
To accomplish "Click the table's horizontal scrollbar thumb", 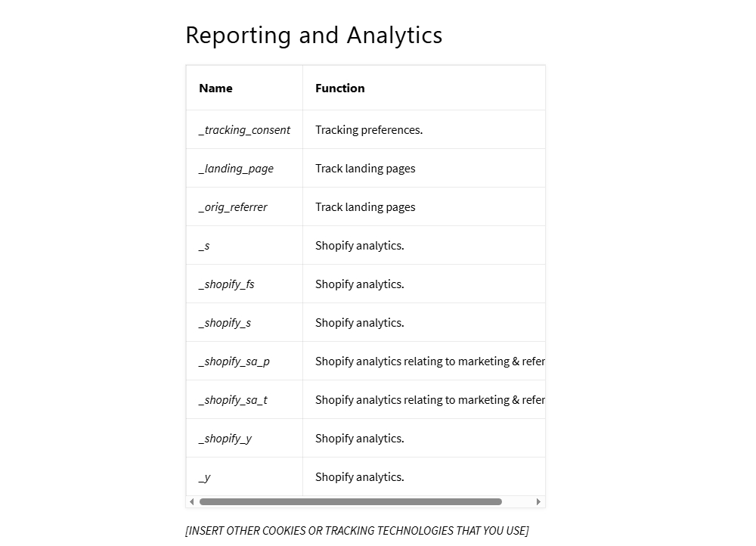I will (350, 501).
